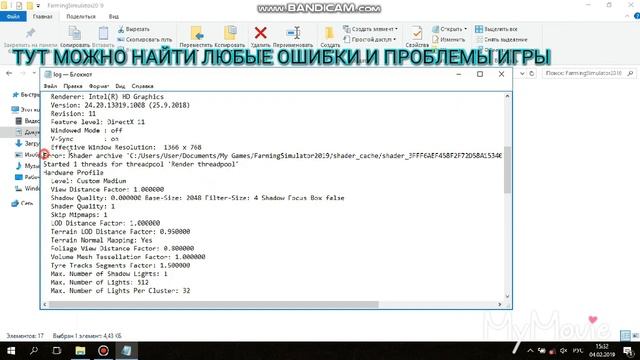Select Быстрый доступ in navigation pane
This screenshot has width=640, height=360.
(x=26, y=95)
